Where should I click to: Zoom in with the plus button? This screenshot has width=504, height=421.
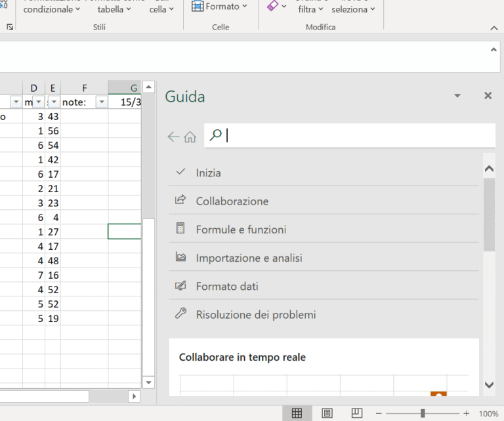[x=467, y=414]
